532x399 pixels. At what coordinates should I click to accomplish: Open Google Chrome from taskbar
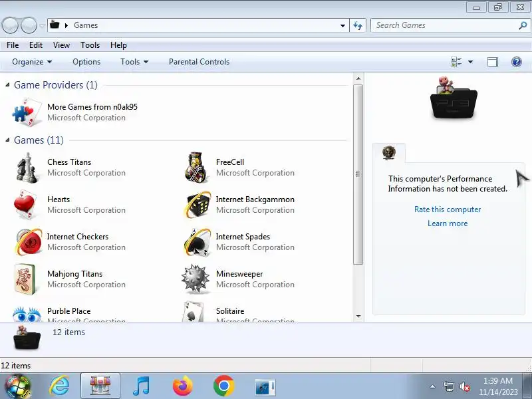(x=223, y=386)
